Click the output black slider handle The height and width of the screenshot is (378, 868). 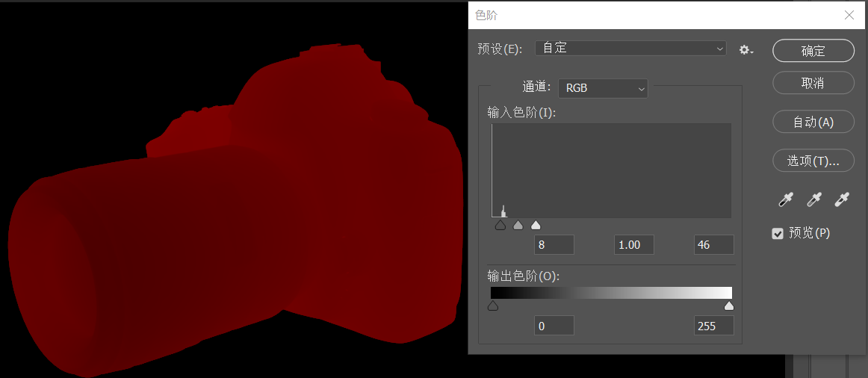[x=493, y=306]
